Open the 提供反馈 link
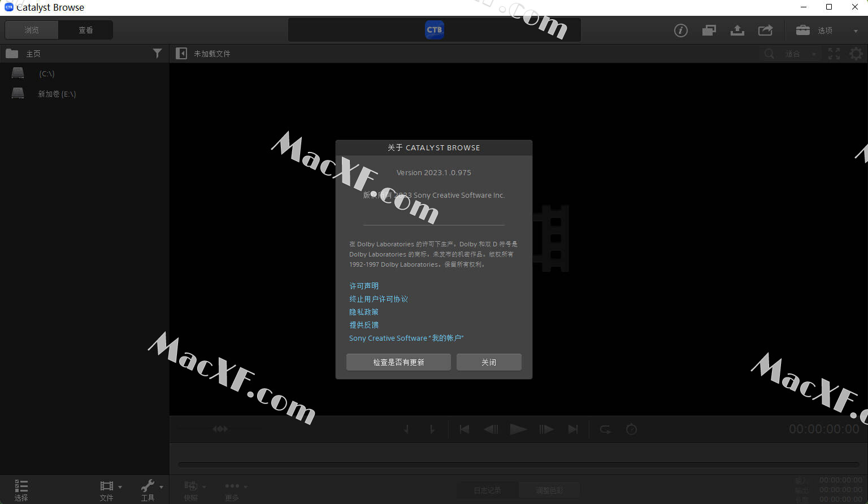 click(364, 325)
